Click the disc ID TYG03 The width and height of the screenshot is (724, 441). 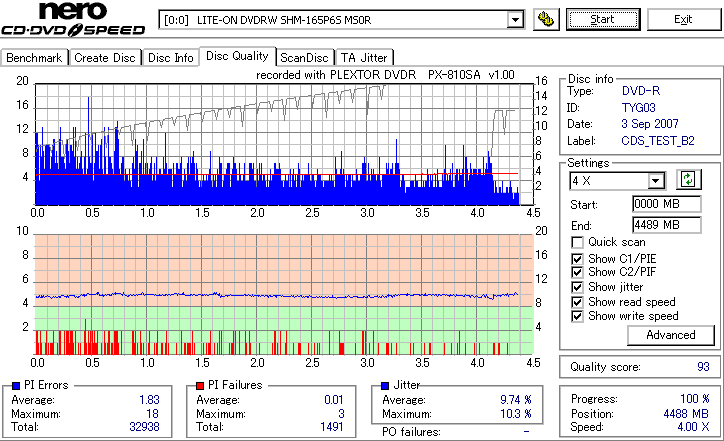pos(639,108)
